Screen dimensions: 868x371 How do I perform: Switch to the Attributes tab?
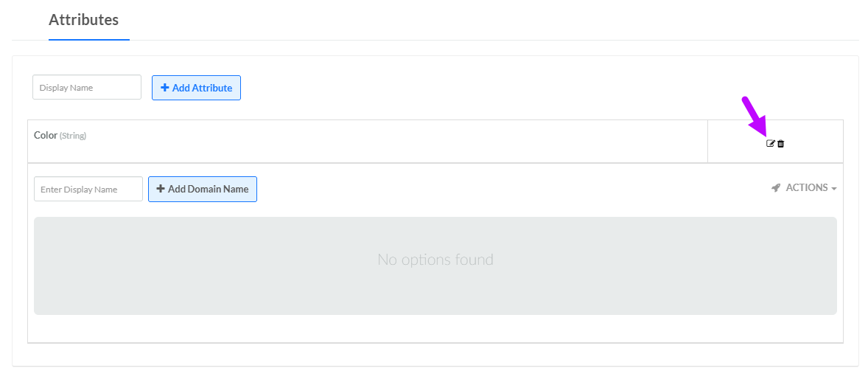tap(83, 20)
